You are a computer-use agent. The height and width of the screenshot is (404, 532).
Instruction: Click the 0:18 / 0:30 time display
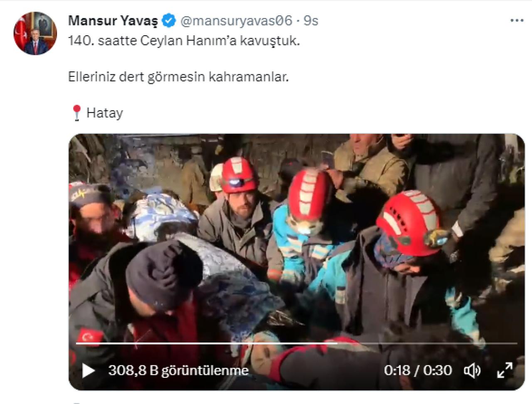click(x=418, y=370)
